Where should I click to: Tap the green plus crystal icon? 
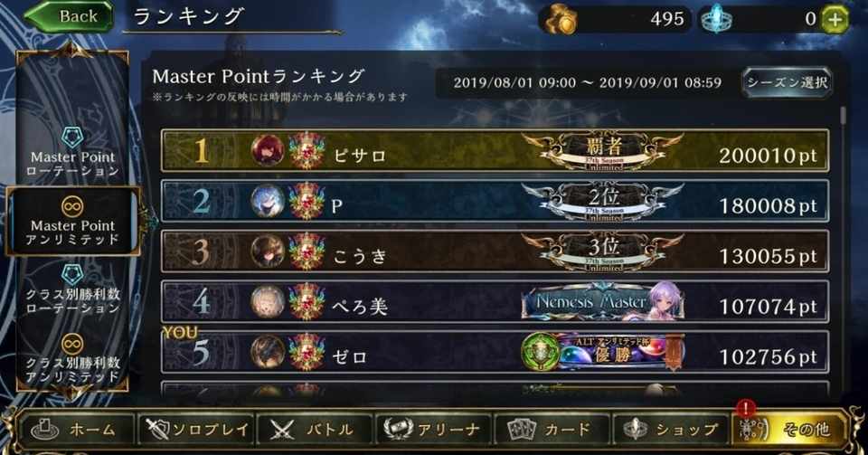tap(835, 20)
